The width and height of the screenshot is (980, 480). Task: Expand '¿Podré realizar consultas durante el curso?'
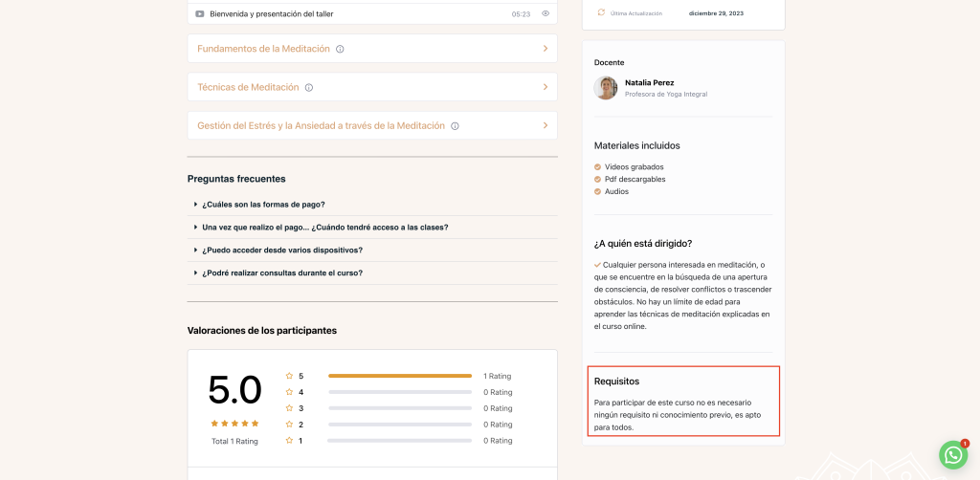pyautogui.click(x=281, y=273)
